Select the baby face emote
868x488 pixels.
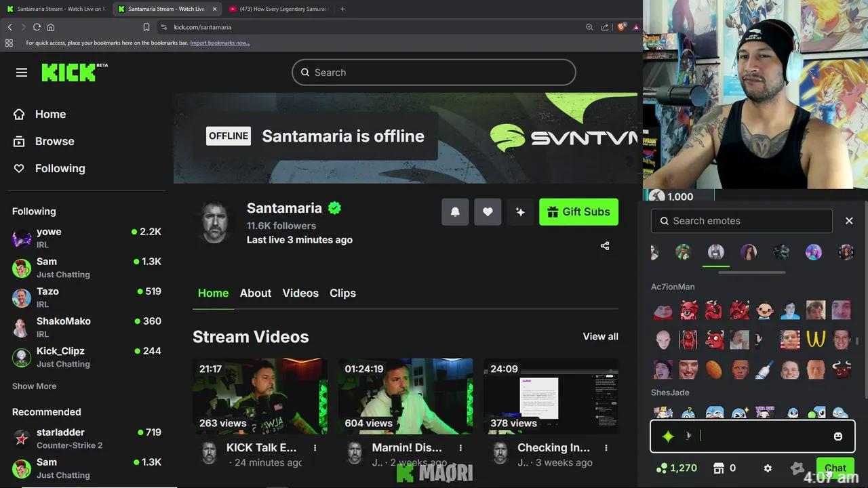[x=765, y=310]
